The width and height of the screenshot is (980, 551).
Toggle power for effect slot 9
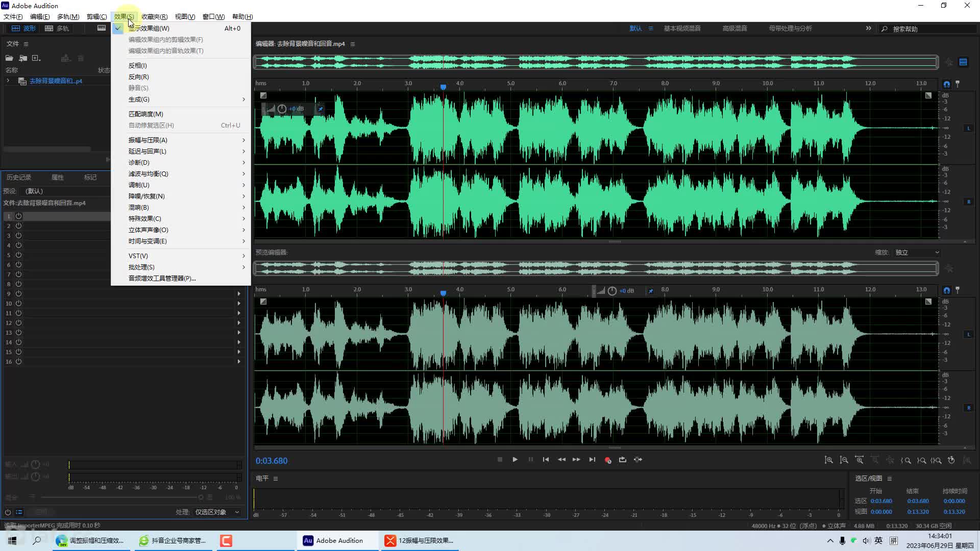click(x=18, y=294)
